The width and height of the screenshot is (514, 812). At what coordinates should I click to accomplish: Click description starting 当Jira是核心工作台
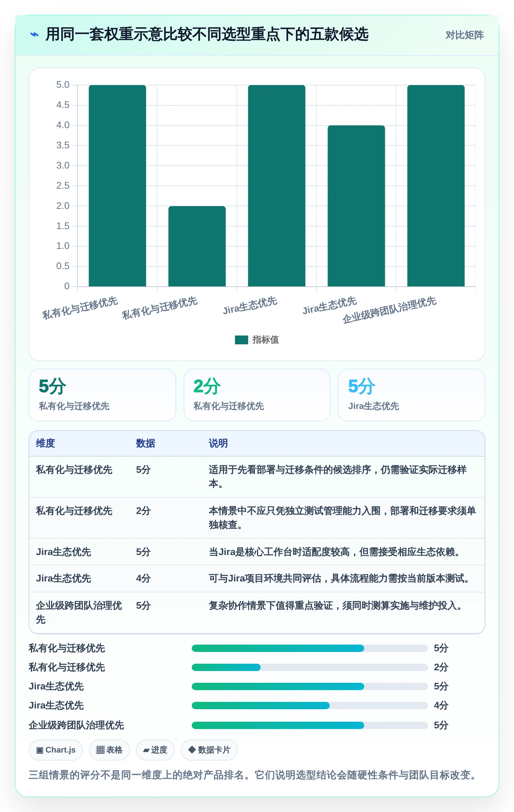(x=335, y=552)
